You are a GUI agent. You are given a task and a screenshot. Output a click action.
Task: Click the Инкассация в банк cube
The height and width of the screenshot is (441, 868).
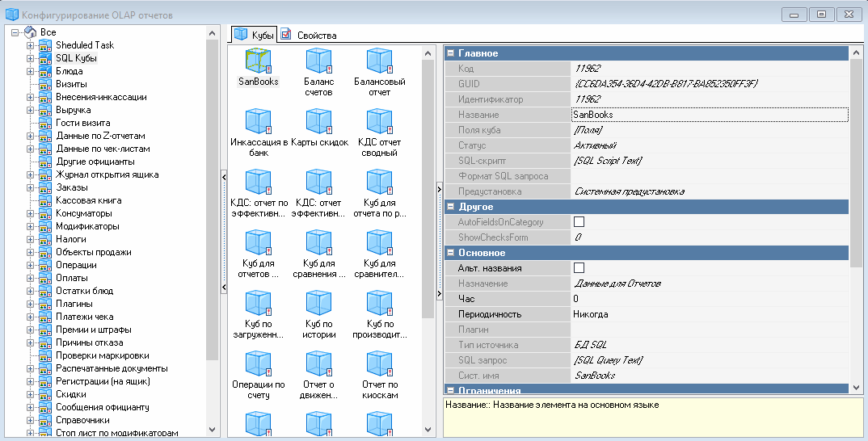(258, 122)
